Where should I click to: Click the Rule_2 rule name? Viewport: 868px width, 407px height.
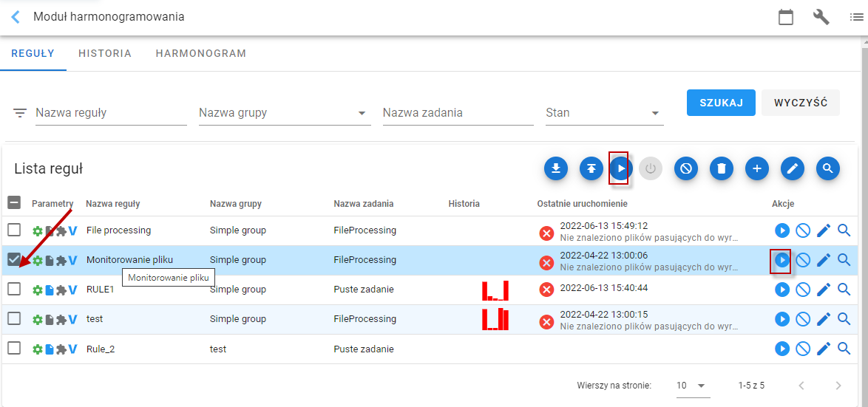click(101, 349)
